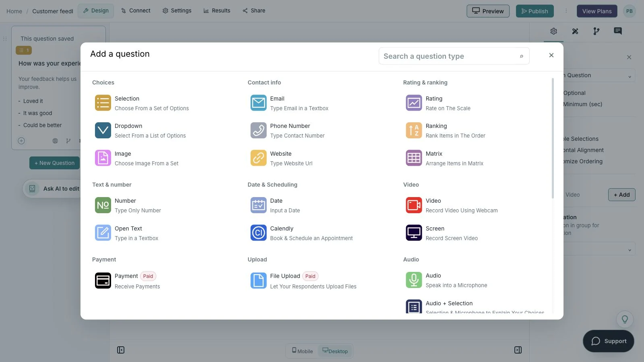Choose the Website question type icon
Viewport: 644px width, 362px height.
pyautogui.click(x=258, y=158)
